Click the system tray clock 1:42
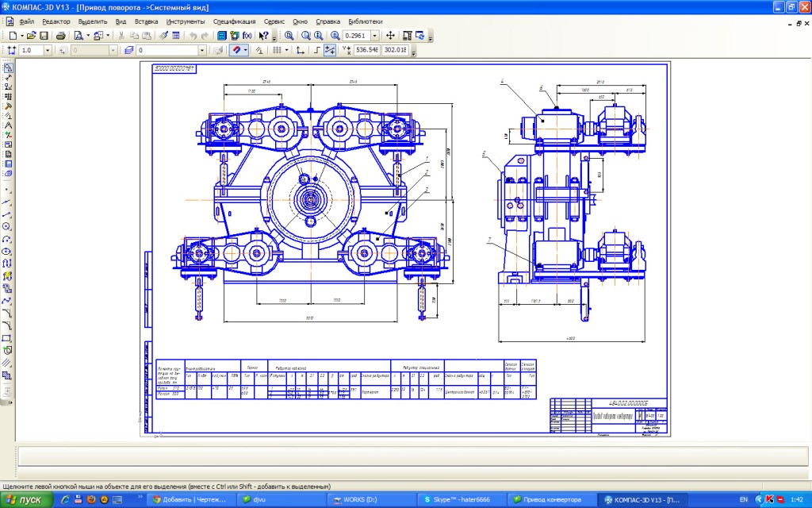Screen dimensions: 812x508 click(x=797, y=500)
